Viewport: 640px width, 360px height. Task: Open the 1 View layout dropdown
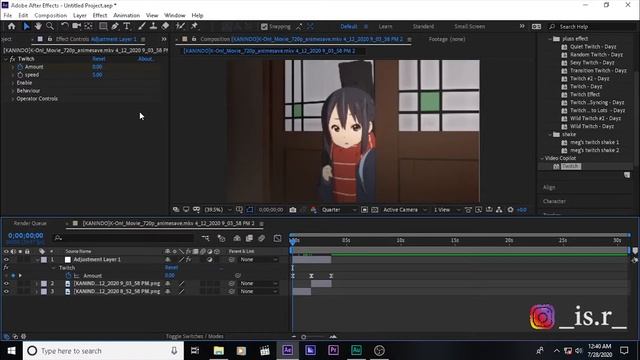tap(447, 210)
